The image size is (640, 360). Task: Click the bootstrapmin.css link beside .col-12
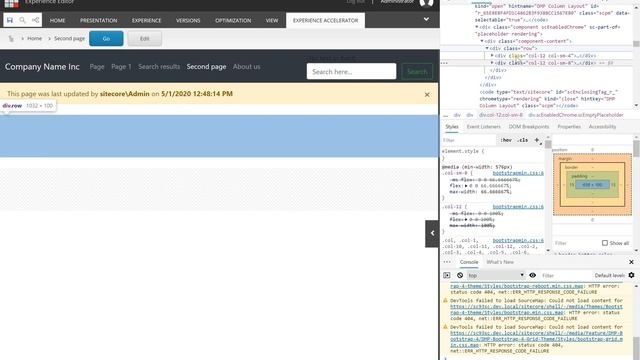(x=518, y=207)
